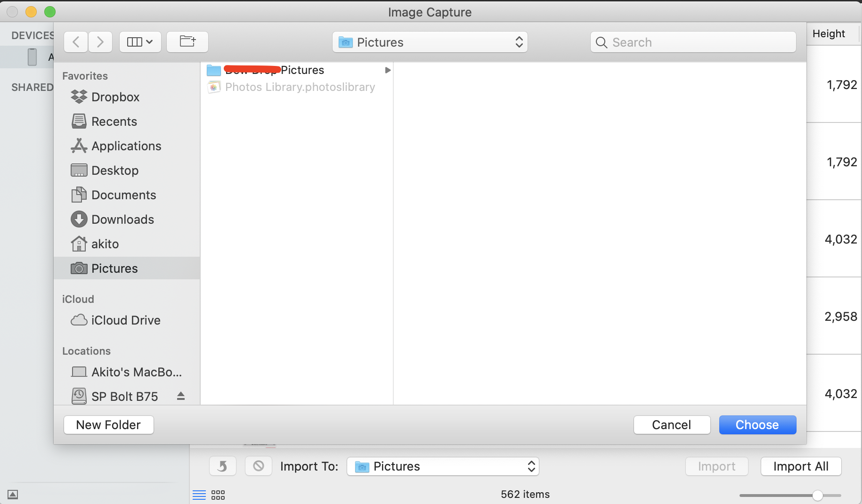Rotate image counterclockwise in Image Capture
Screen dimensions: 862x504
222,466
